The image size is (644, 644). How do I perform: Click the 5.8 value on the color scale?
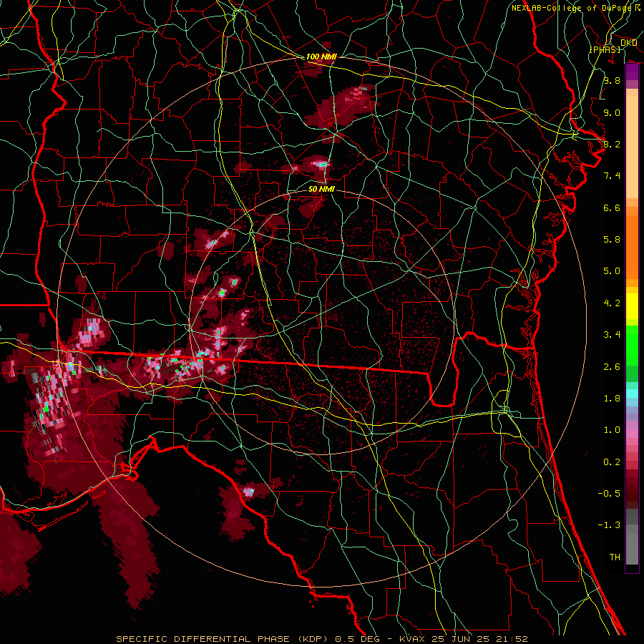pyautogui.click(x=612, y=240)
